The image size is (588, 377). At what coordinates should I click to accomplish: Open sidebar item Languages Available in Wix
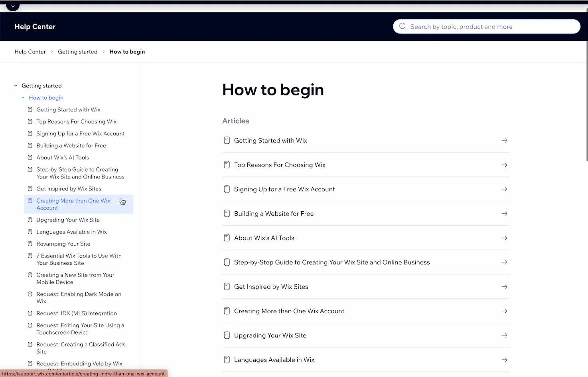click(71, 232)
